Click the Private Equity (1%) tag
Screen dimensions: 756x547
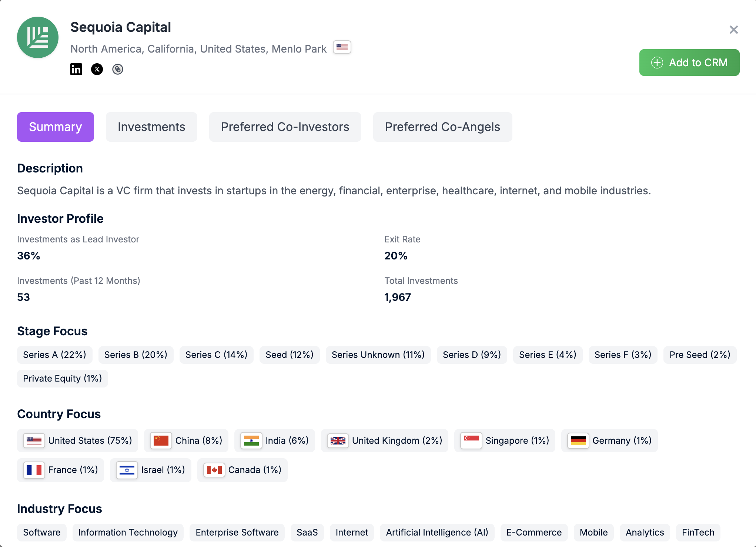(x=63, y=379)
